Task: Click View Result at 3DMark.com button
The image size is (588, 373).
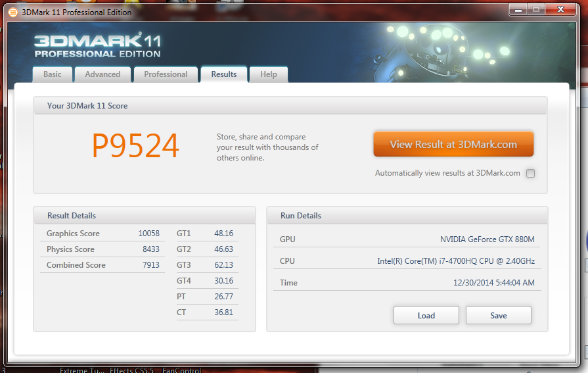Action: pos(453,144)
